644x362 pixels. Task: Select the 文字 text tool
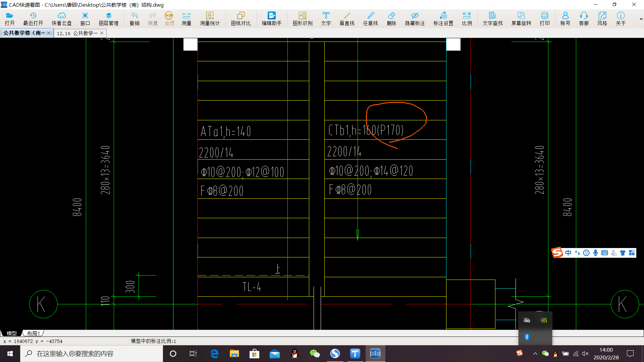pyautogui.click(x=326, y=19)
